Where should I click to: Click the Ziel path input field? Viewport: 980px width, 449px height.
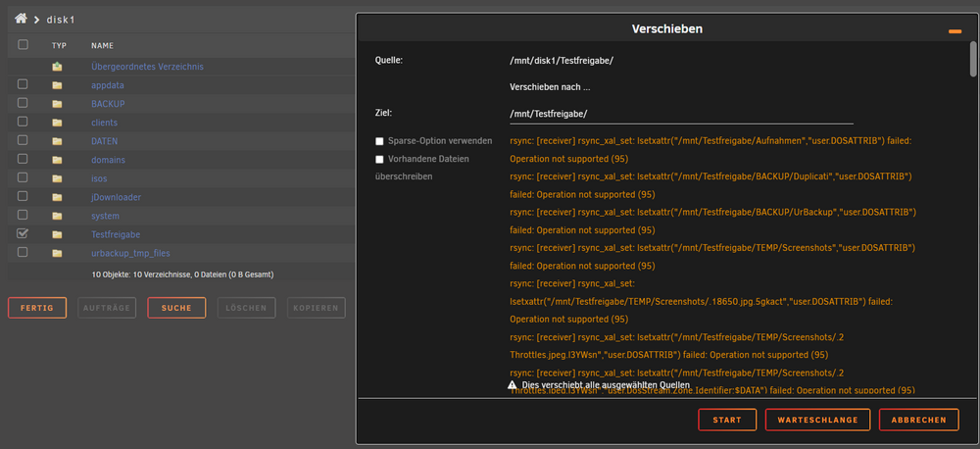click(681, 114)
